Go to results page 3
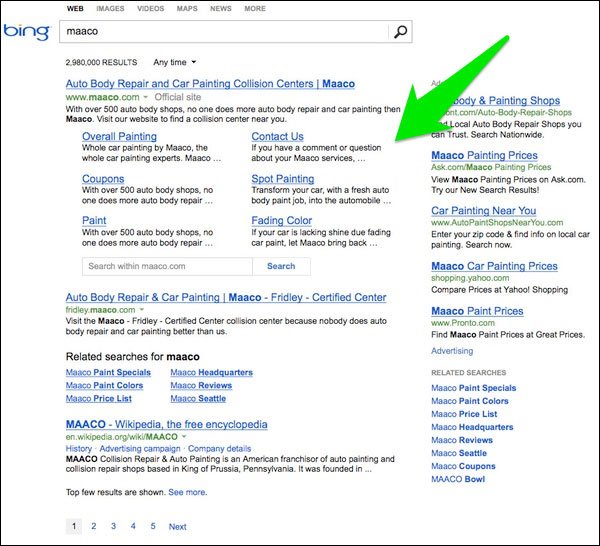 tap(113, 526)
